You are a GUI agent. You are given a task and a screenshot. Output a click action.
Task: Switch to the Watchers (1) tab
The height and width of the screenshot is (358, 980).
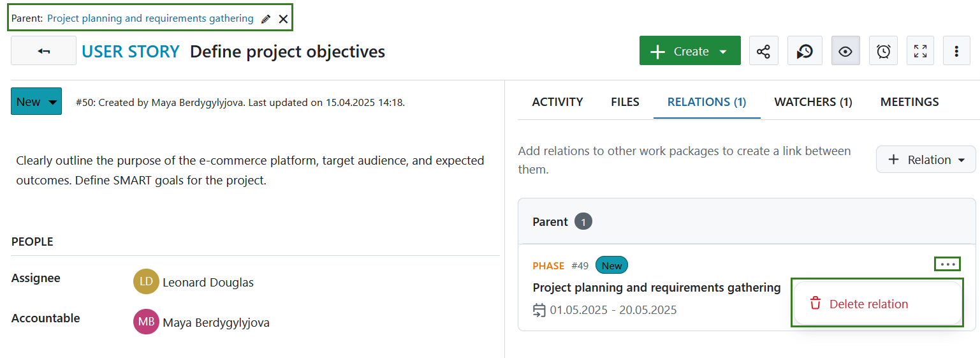click(813, 102)
